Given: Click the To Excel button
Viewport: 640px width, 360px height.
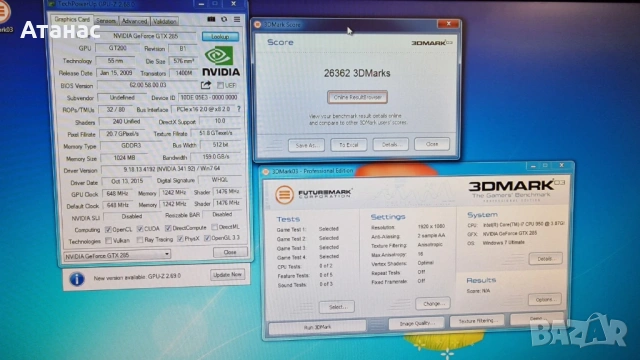Looking at the screenshot, I should 349,145.
